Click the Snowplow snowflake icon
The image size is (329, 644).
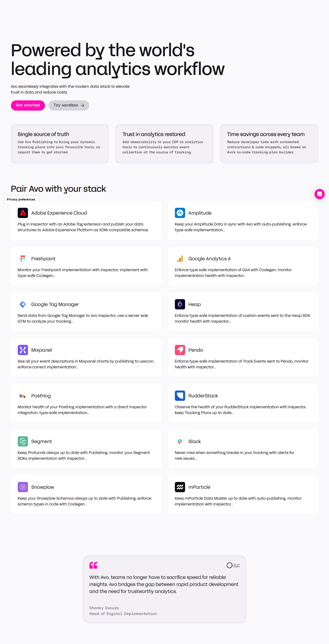tap(23, 487)
